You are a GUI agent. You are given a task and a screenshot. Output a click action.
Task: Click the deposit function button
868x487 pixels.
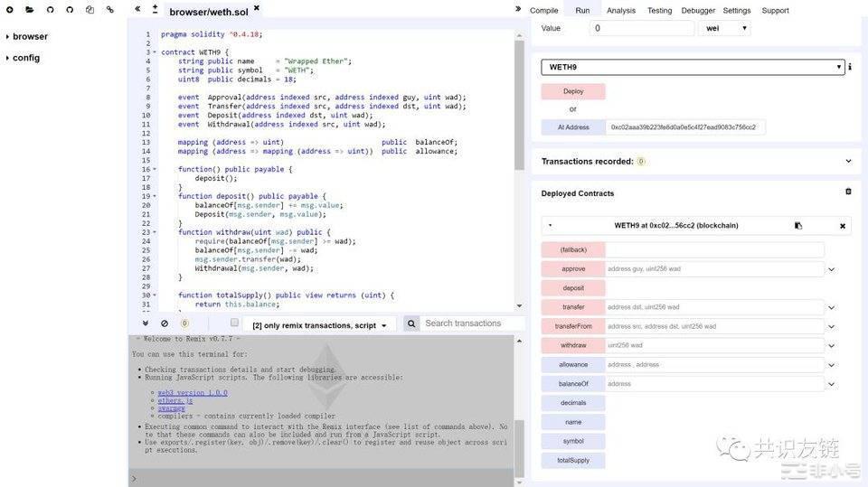[573, 287]
